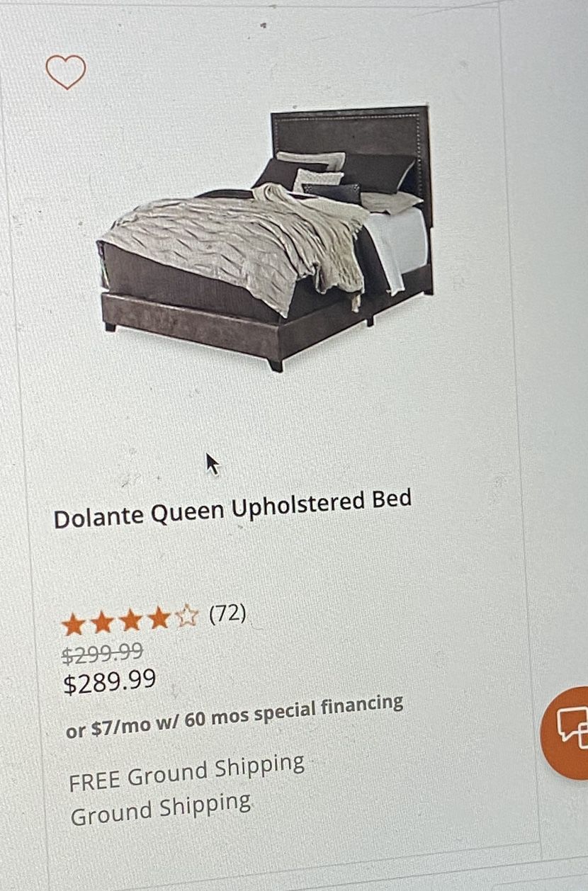Click the pillows in the bed photo
Screen dimensions: 588x891
point(340,177)
